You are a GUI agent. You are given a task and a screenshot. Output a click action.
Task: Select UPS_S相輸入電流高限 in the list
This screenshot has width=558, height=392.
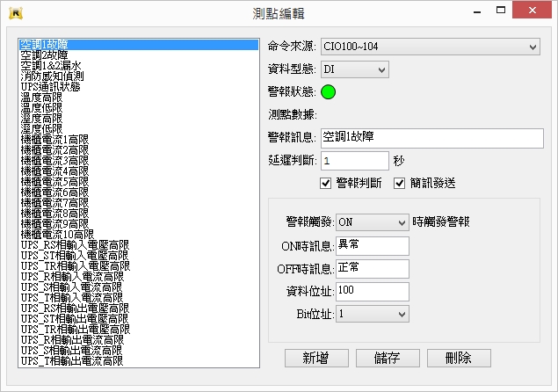point(139,287)
